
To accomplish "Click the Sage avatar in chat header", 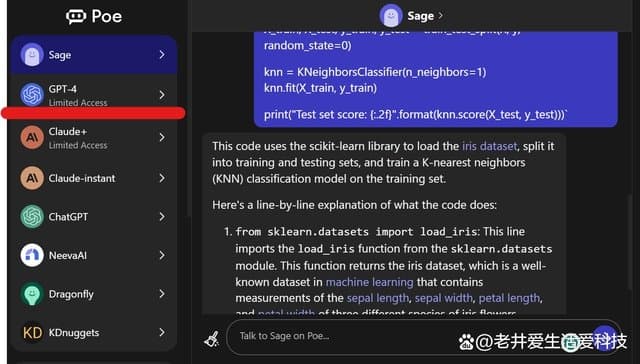I will tap(391, 16).
